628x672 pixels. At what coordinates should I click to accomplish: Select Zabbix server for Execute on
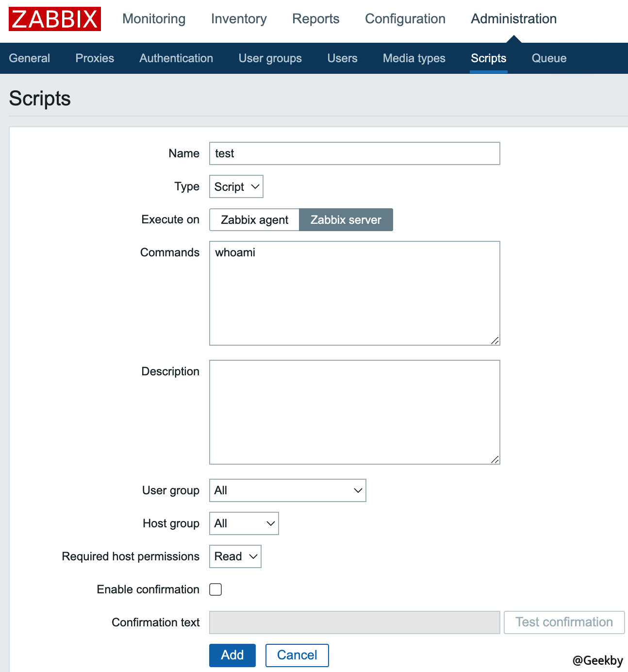pos(346,220)
